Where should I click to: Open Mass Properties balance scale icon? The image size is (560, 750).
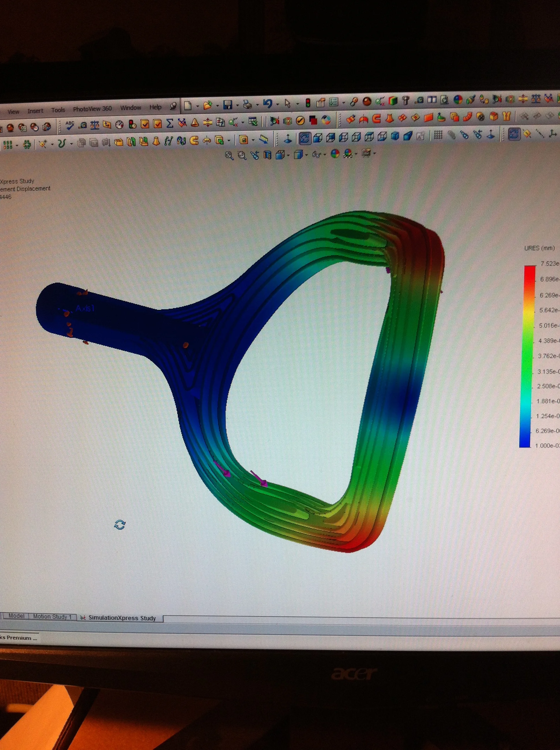coord(95,125)
